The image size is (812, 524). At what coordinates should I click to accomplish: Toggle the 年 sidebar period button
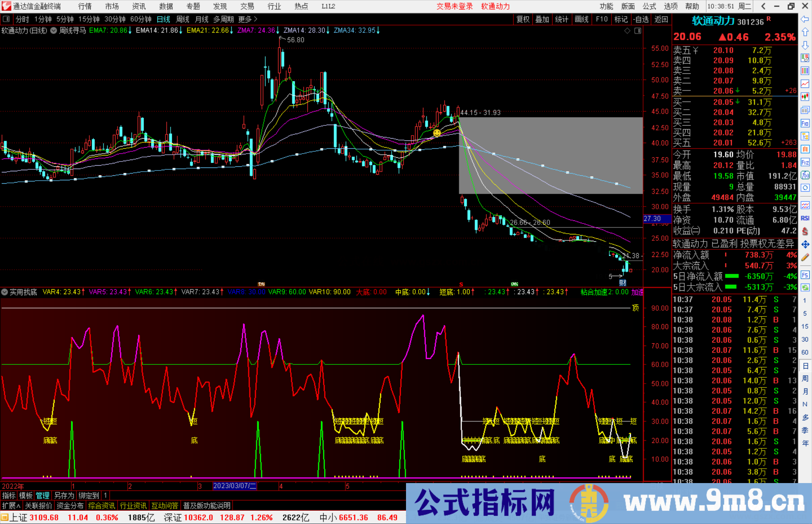click(805, 443)
